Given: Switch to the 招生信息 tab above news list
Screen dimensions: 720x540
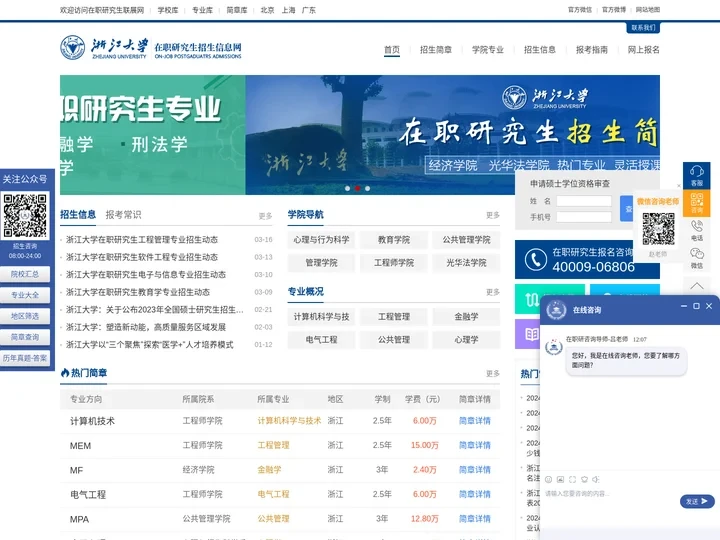Looking at the screenshot, I should (78, 214).
